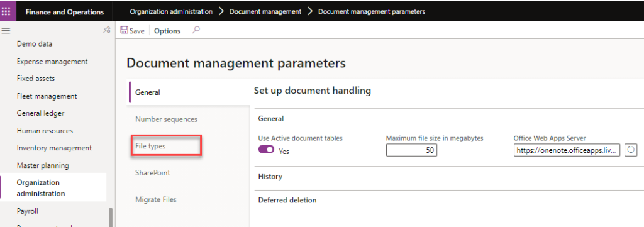
Task: Open the Options menu
Action: (x=167, y=31)
